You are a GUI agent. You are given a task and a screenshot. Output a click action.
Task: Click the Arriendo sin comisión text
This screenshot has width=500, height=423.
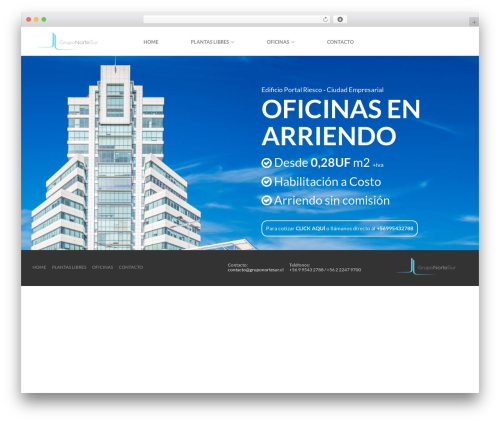[x=332, y=200]
